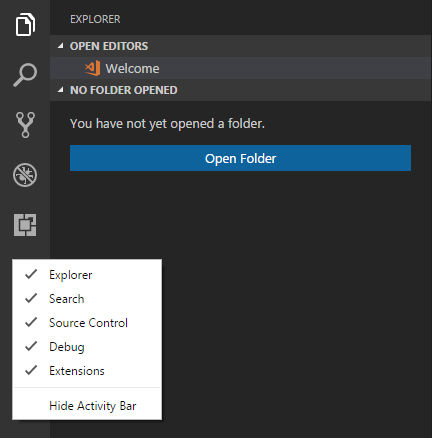Uncheck Debug in the context menu
This screenshot has width=432, height=438.
click(87, 347)
